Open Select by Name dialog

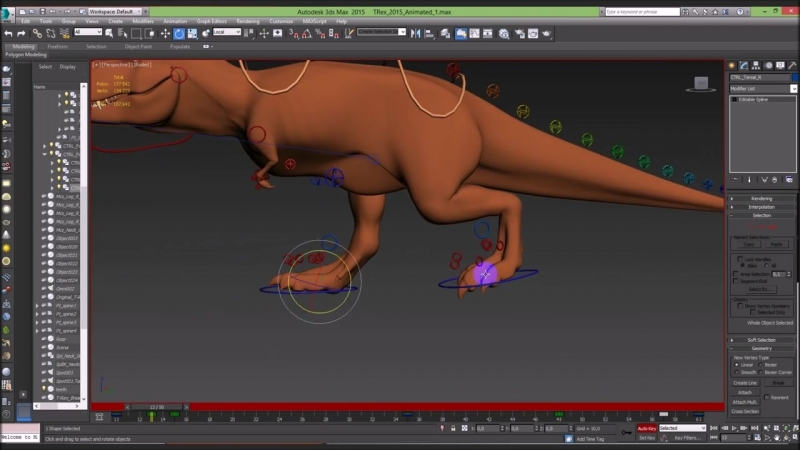[122, 34]
